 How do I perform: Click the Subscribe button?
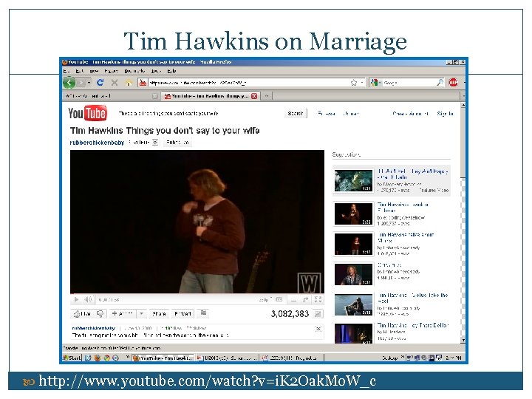click(x=177, y=143)
